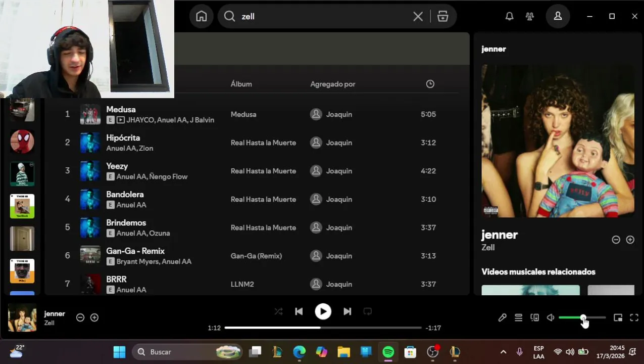644x364 pixels.
Task: Click the Medusa album cover thumbnail
Action: click(x=90, y=114)
